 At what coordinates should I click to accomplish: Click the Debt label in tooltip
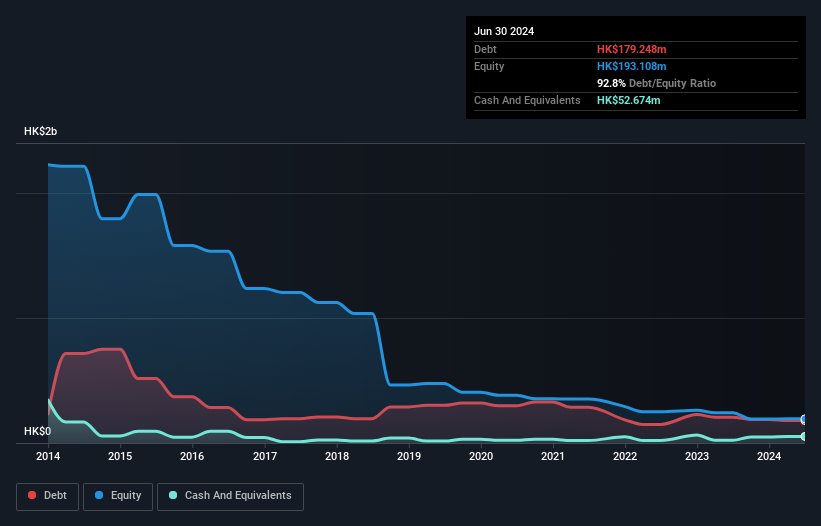pos(485,49)
